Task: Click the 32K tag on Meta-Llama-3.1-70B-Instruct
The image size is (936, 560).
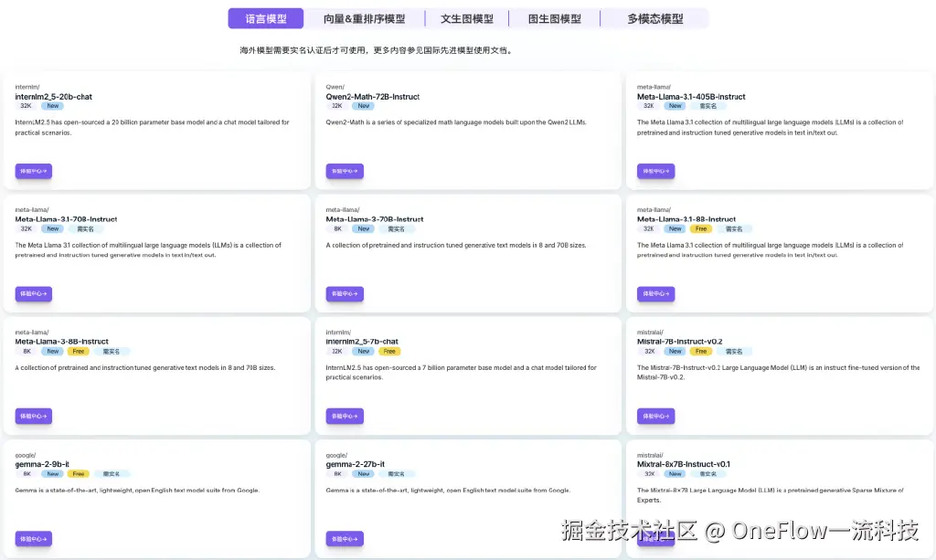Action: pos(26,229)
